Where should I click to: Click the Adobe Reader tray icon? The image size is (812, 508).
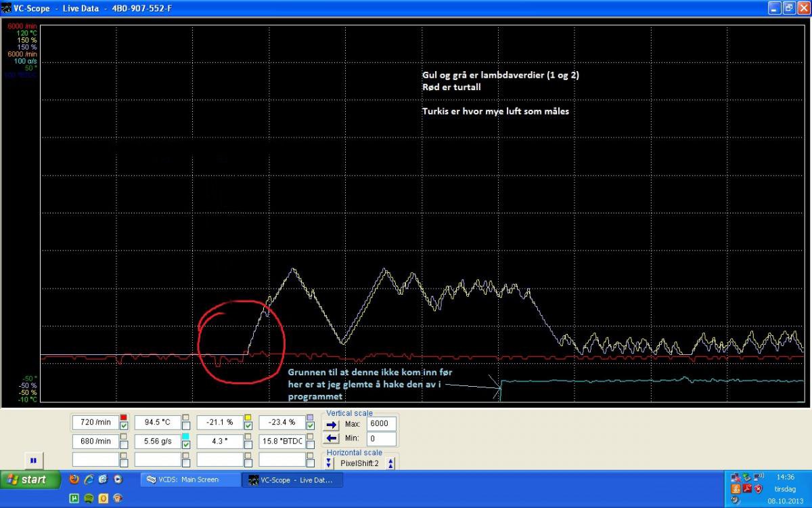click(747, 488)
